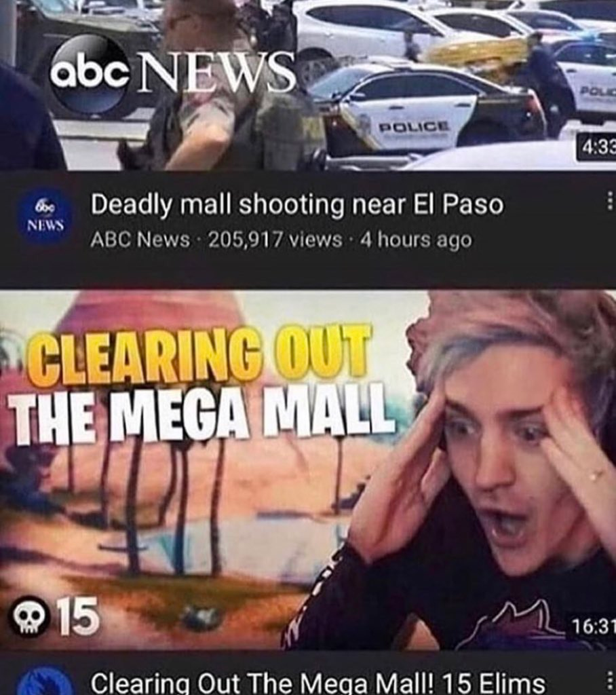616x695 pixels.
Task: Click the "4 hours ago" upload time
Action: [416, 240]
